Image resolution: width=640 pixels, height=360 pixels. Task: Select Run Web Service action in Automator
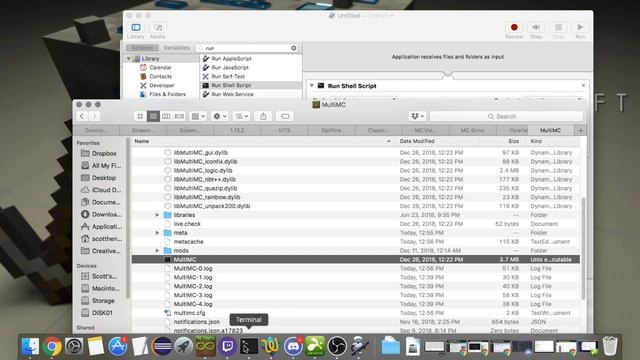tap(251, 94)
